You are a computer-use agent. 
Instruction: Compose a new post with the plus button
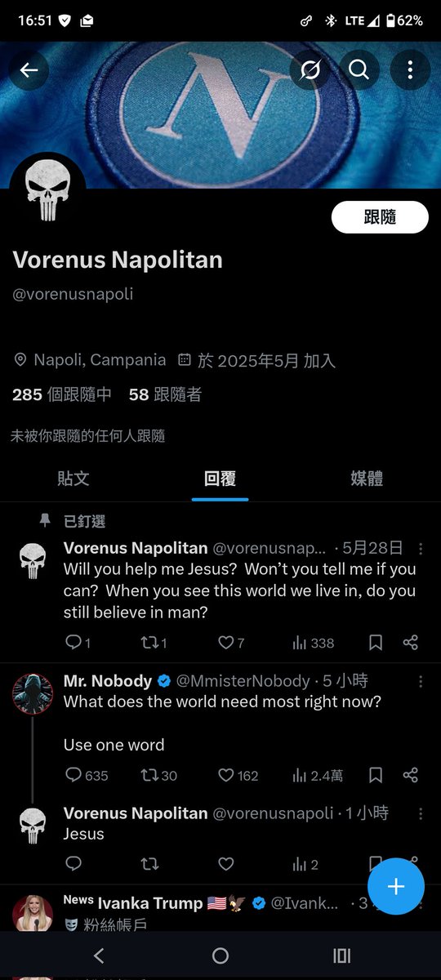pos(396,886)
